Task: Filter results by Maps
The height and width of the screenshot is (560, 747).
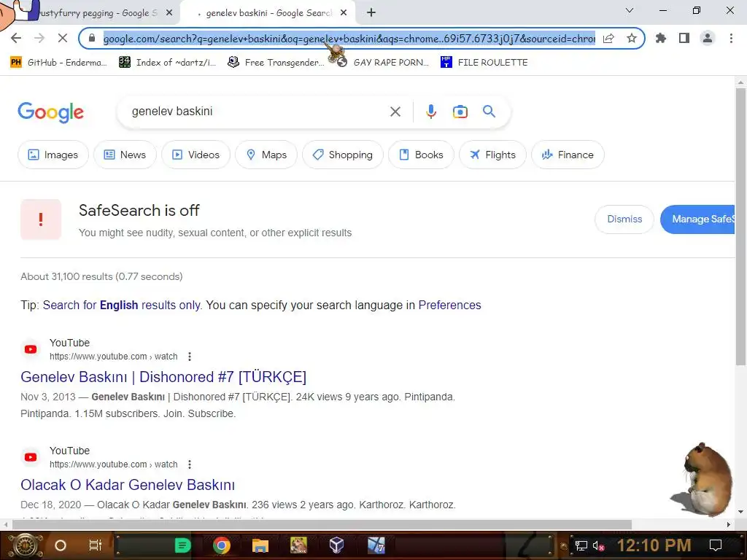Action: pyautogui.click(x=266, y=155)
